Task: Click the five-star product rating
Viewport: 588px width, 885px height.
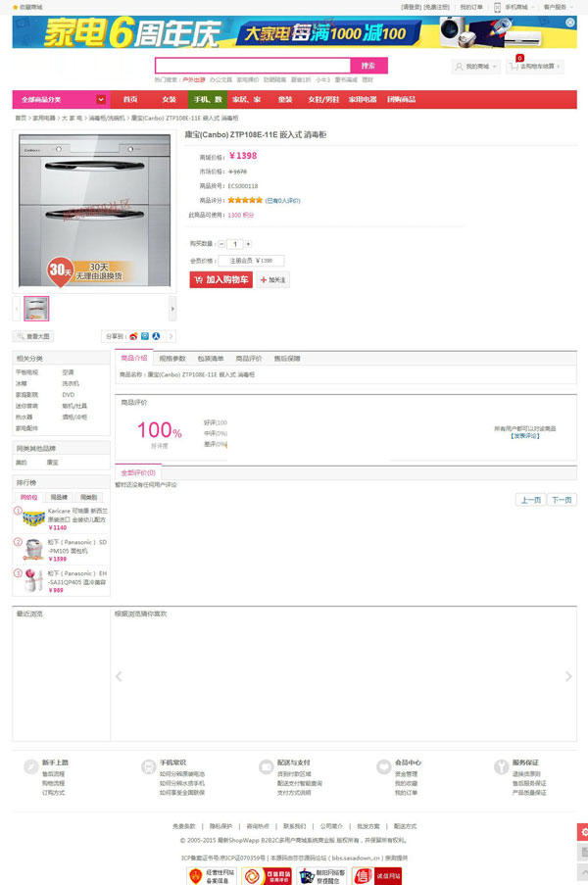Action: point(245,200)
